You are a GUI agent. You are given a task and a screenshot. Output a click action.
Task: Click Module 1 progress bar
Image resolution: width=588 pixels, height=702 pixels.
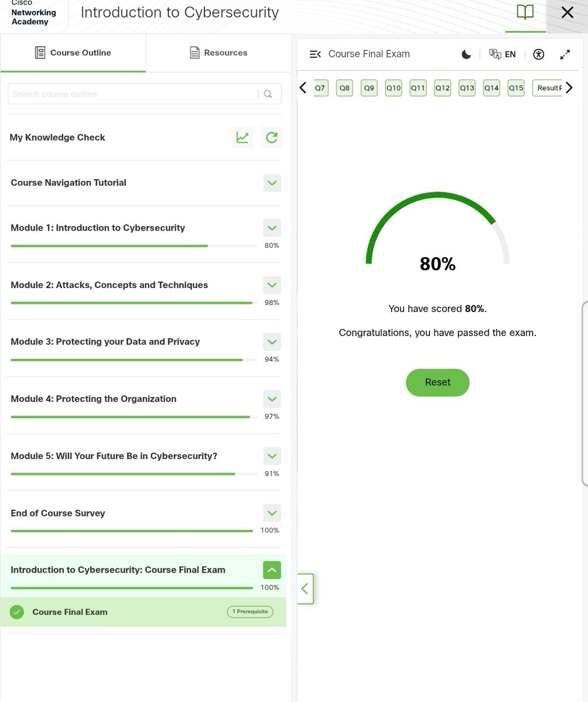click(x=134, y=246)
